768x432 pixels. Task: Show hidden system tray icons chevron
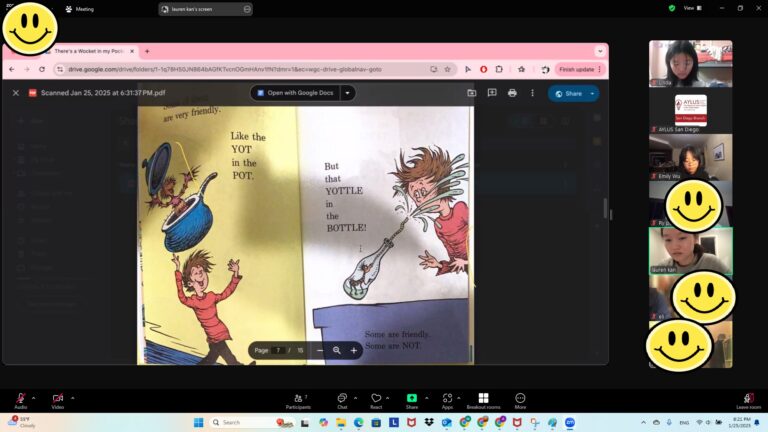643,422
